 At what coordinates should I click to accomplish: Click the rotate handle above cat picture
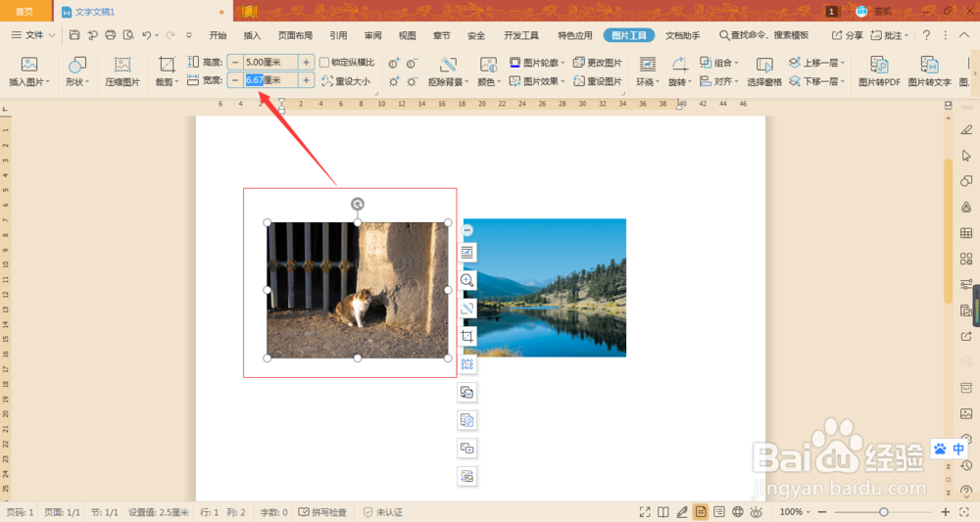pos(358,204)
